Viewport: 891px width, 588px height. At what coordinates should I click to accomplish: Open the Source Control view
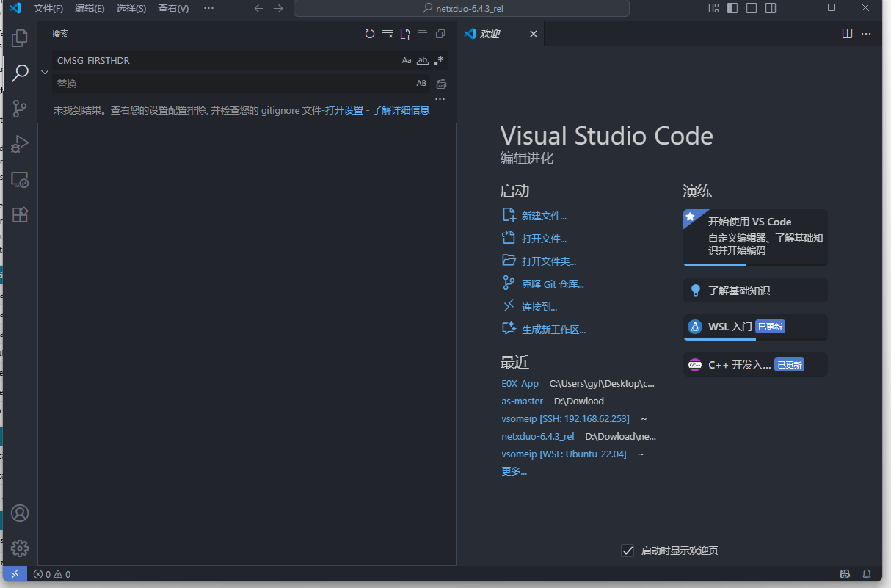pyautogui.click(x=20, y=109)
